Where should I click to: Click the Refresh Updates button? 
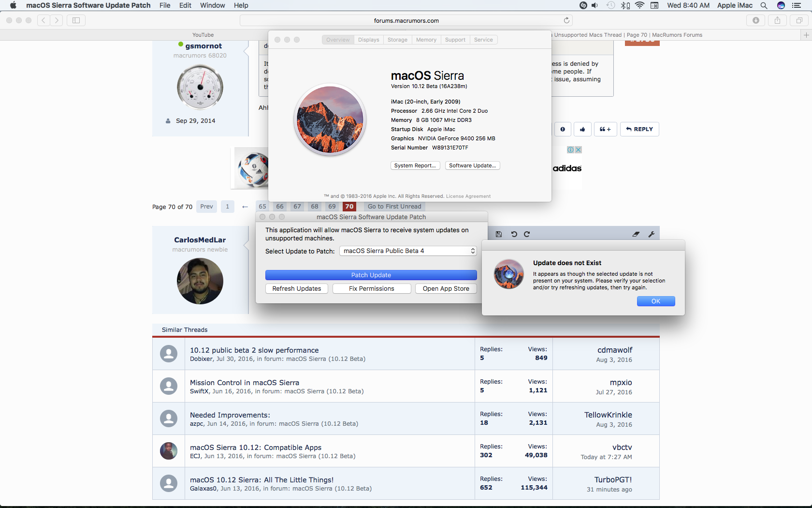297,289
